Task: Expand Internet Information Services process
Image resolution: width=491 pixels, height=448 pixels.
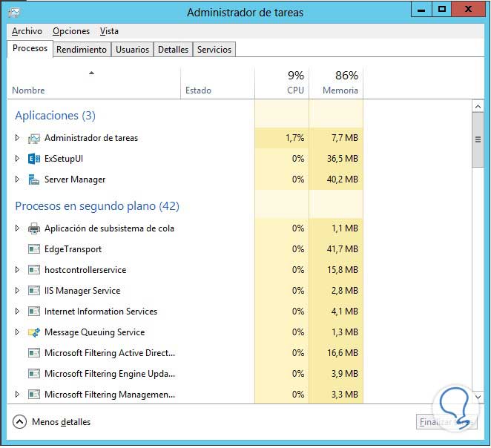Action: coord(17,312)
